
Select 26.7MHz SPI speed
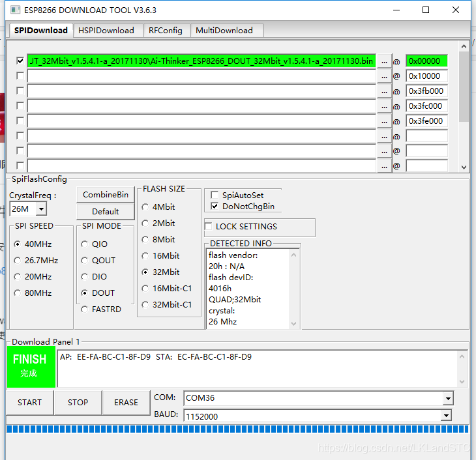[18, 261]
